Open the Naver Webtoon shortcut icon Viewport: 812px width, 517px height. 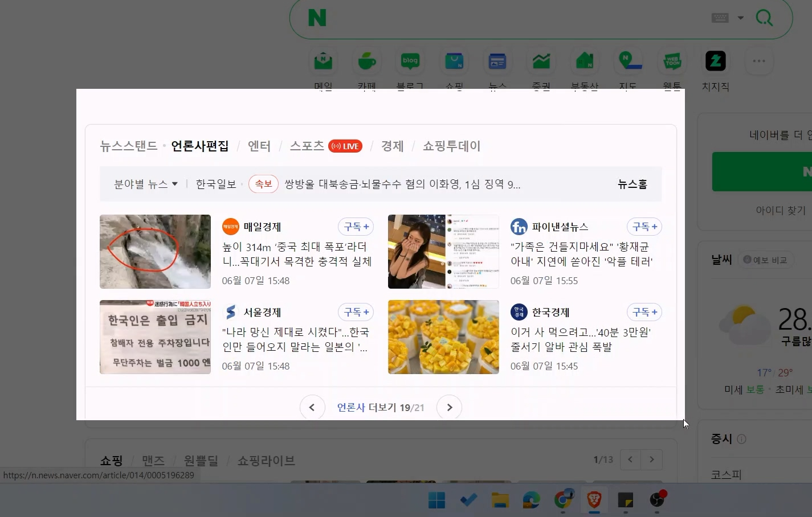coord(672,61)
